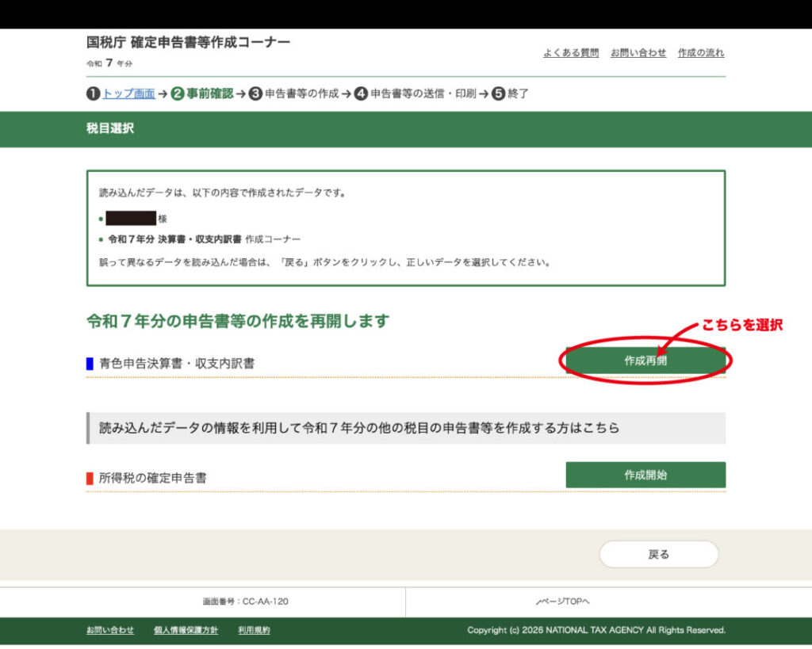
Task: Click the step 3 circle number icon
Action: pos(255,94)
